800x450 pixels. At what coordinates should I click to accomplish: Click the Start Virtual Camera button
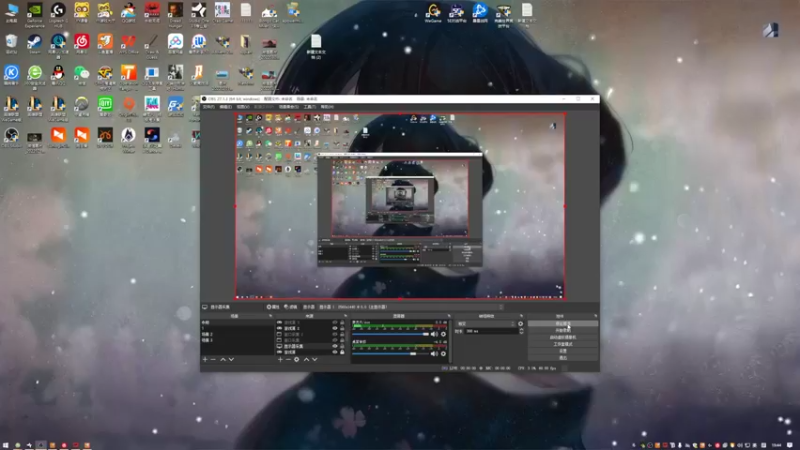(x=563, y=338)
